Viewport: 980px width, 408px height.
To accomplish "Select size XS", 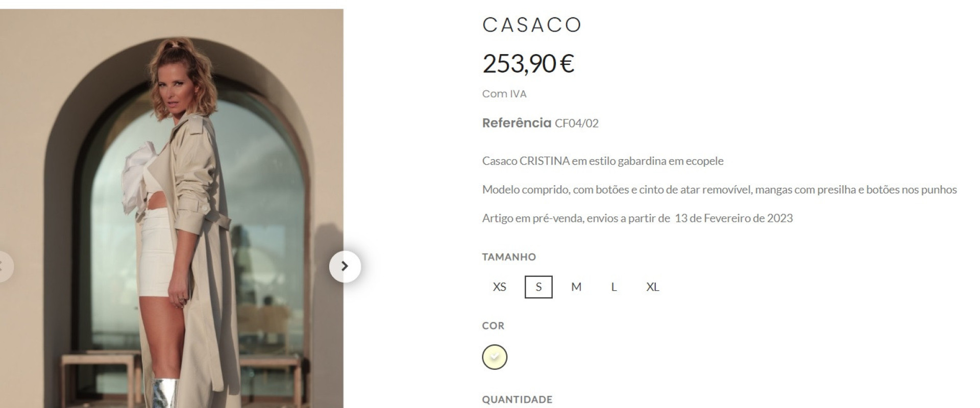I will point(499,287).
